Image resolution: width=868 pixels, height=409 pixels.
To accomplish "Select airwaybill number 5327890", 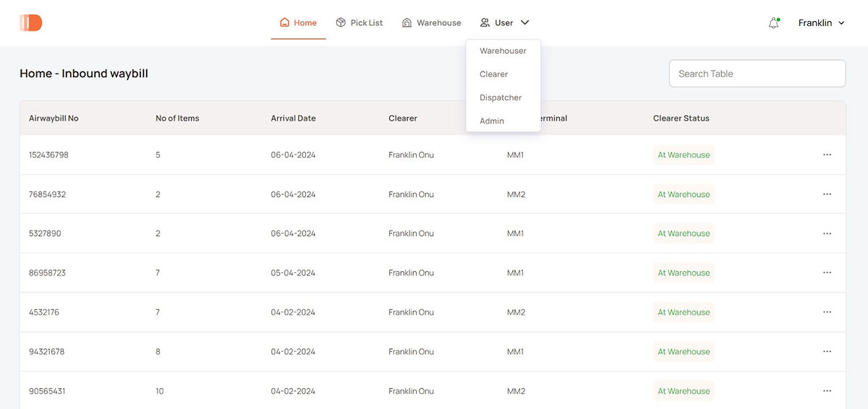I will 45,233.
